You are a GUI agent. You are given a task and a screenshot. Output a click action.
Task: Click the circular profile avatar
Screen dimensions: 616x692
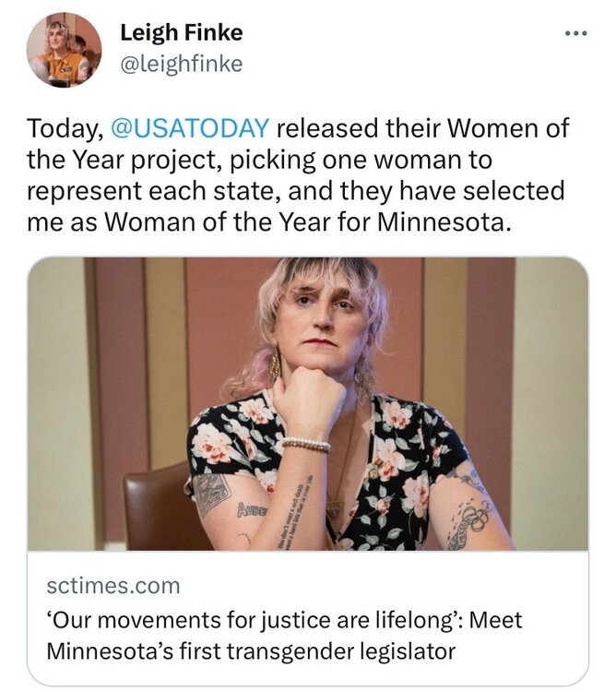click(64, 50)
